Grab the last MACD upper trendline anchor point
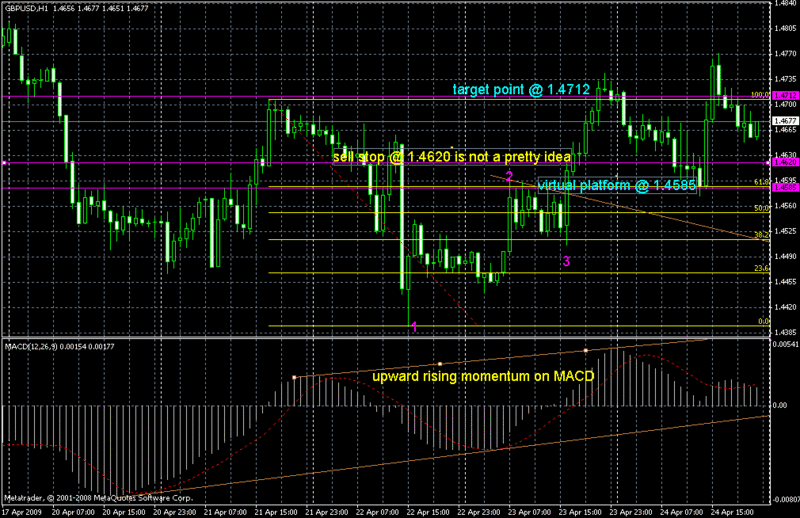Image resolution: width=800 pixels, height=518 pixels. (586, 351)
